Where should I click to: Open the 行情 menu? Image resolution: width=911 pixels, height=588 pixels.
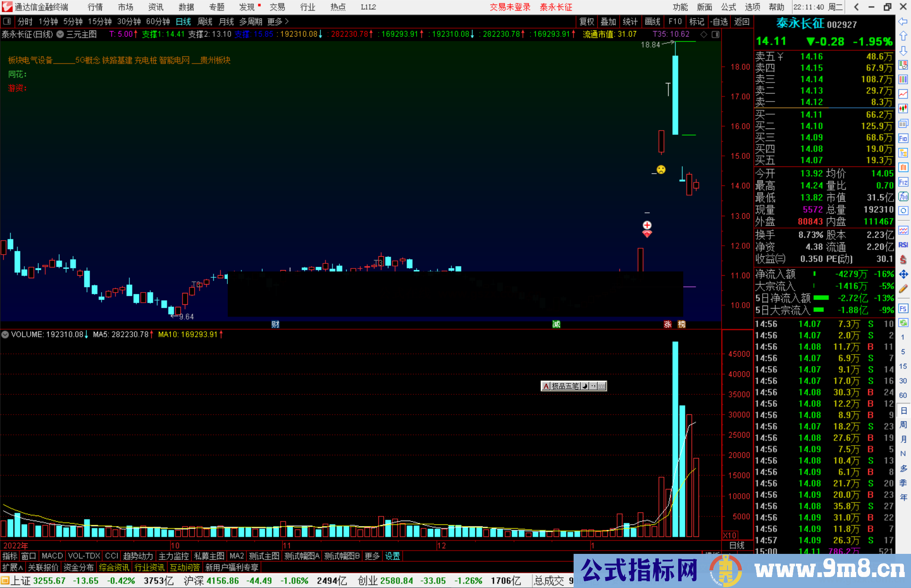pos(95,7)
